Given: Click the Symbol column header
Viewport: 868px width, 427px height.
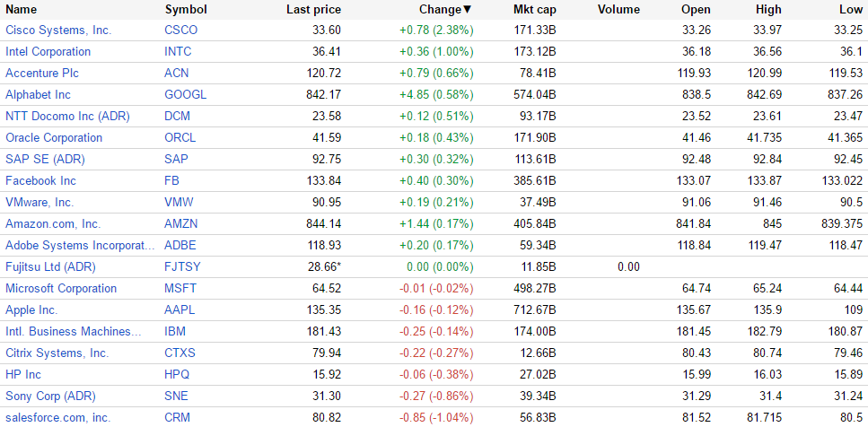Looking at the screenshot, I should [186, 10].
